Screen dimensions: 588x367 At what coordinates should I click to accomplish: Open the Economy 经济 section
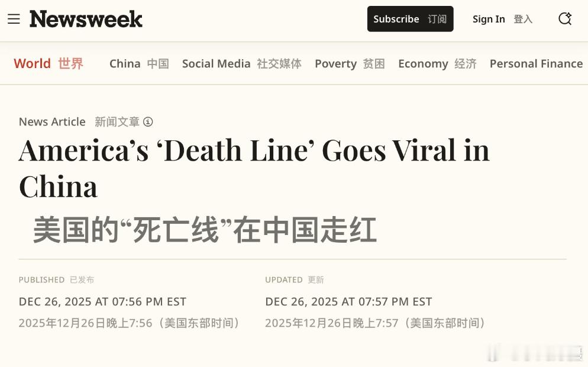point(437,63)
